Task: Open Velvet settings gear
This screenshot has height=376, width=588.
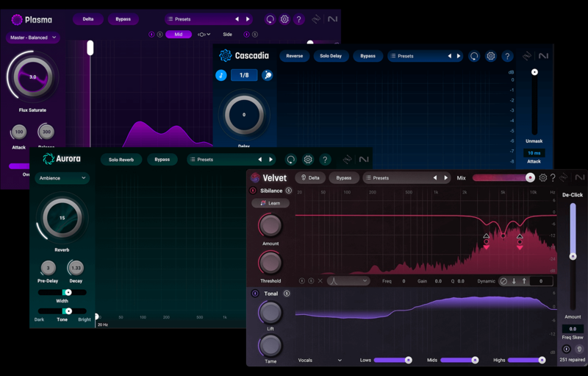Action: point(542,177)
